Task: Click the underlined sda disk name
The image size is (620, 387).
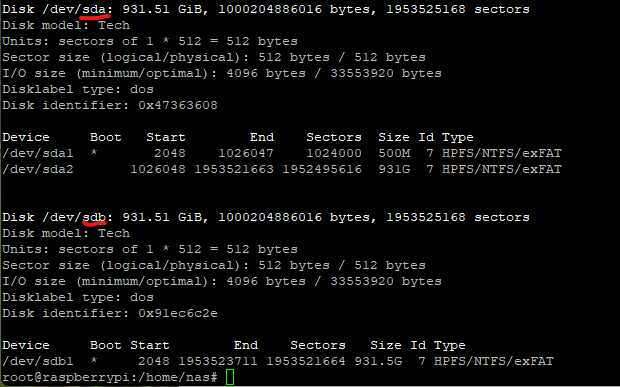Action: 94,9
